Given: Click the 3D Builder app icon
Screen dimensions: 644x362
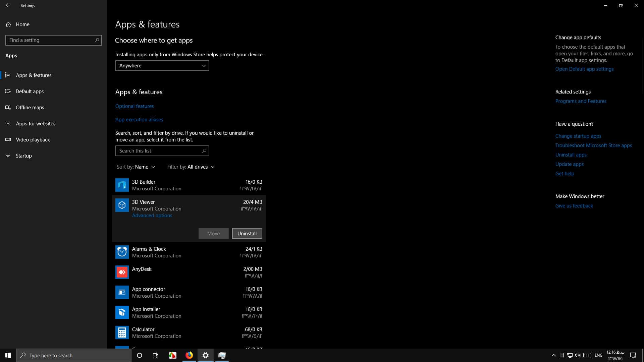Looking at the screenshot, I should (x=122, y=185).
